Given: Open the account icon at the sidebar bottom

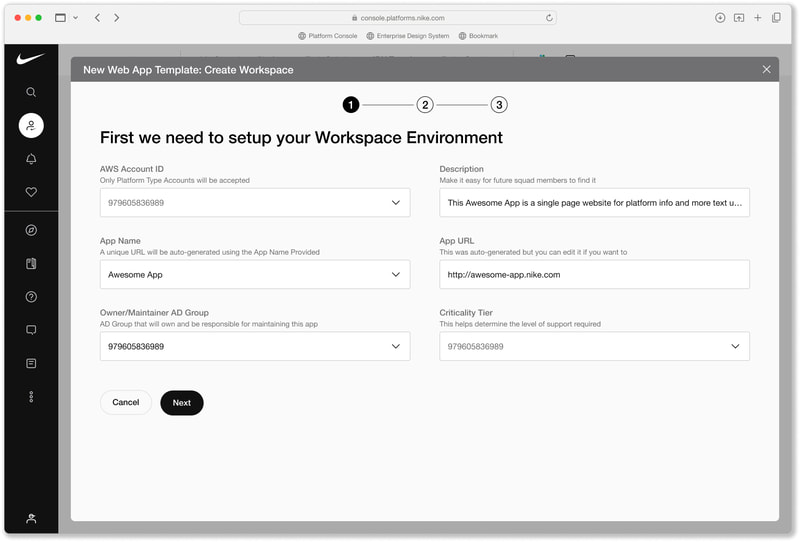Looking at the screenshot, I should pyautogui.click(x=31, y=519).
